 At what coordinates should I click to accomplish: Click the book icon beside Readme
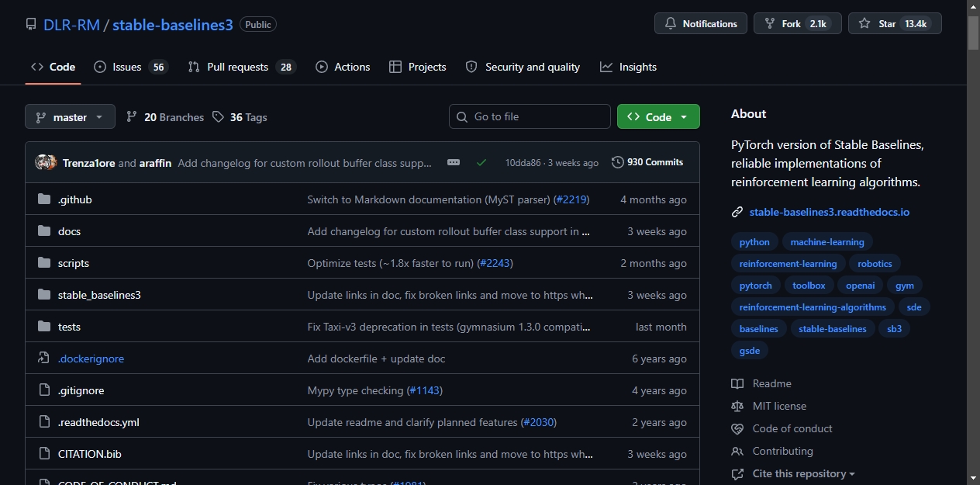click(737, 383)
